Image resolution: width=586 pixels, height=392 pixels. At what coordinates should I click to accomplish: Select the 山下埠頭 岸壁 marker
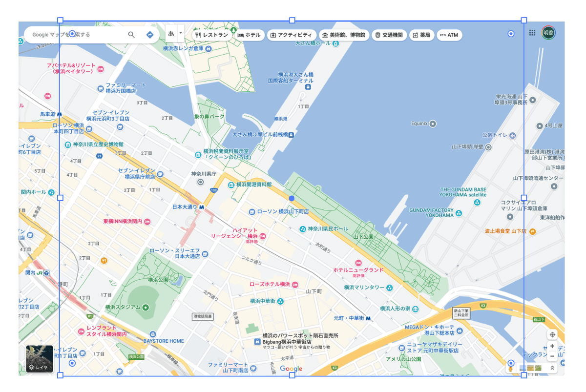pos(488,147)
